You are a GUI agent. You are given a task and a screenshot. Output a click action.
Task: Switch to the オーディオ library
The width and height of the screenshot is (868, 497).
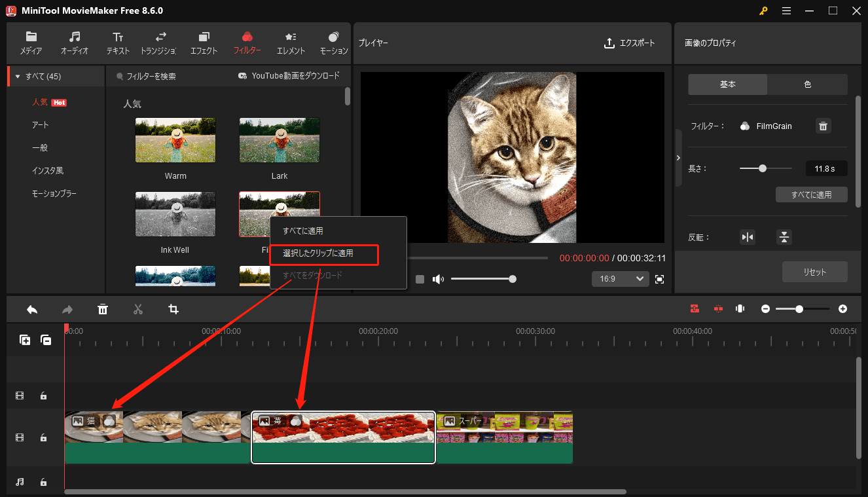[x=74, y=41]
